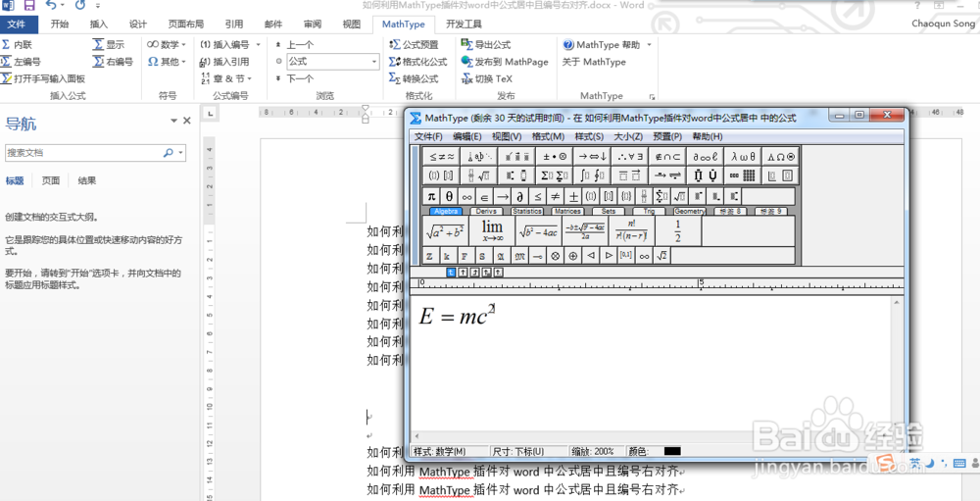The height and width of the screenshot is (501, 980).
Task: Save the Word document from quick access
Action: coord(28,6)
